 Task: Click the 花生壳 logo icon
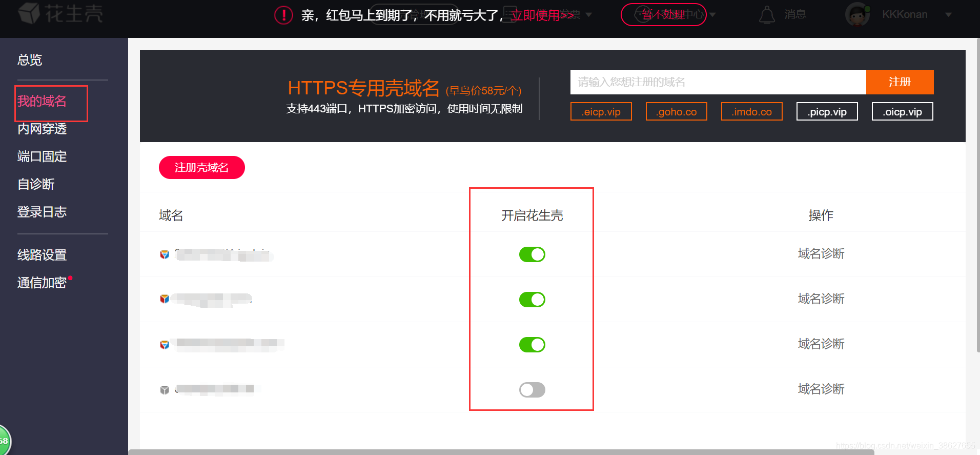[x=29, y=13]
